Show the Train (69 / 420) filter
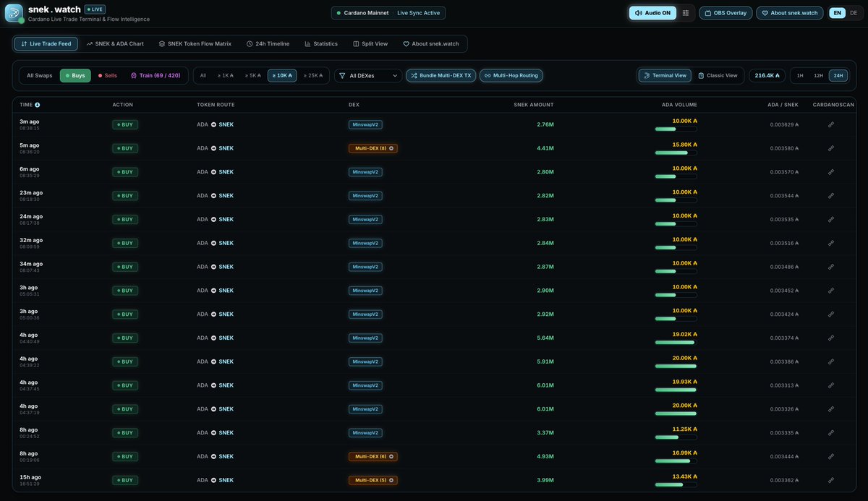 (x=156, y=75)
